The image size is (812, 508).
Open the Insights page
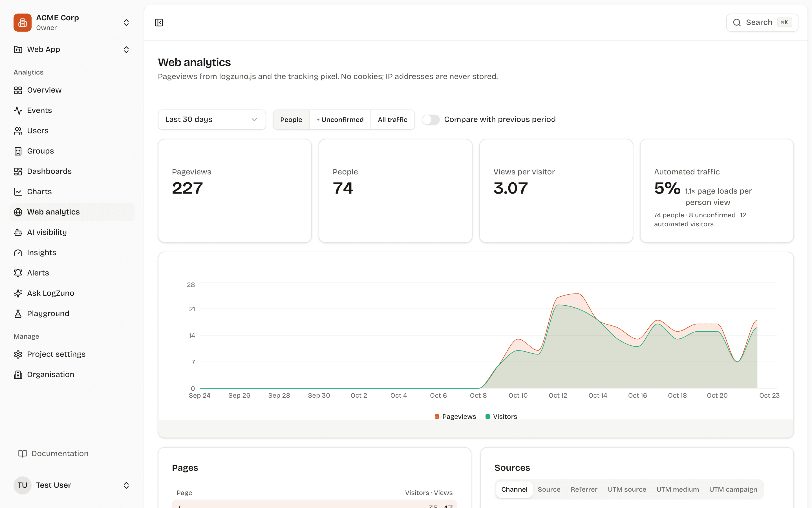coord(72,253)
